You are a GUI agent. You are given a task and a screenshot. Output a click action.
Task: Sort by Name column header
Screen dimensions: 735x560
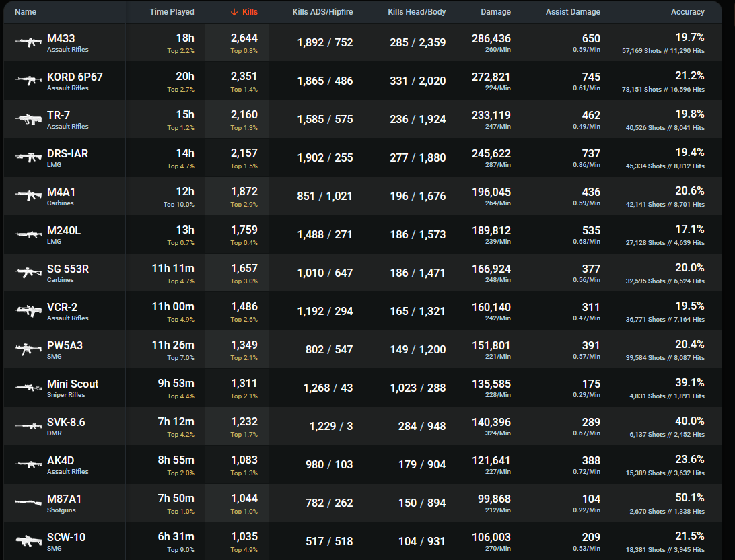point(26,12)
